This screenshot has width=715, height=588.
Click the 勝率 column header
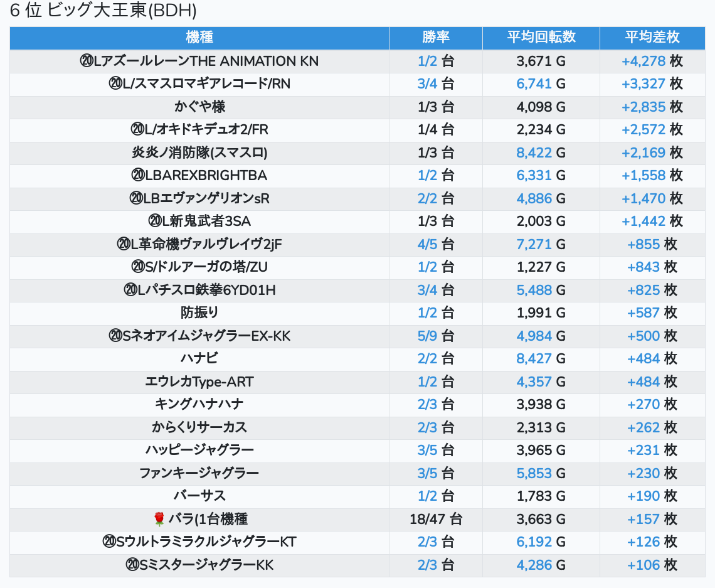tap(435, 37)
